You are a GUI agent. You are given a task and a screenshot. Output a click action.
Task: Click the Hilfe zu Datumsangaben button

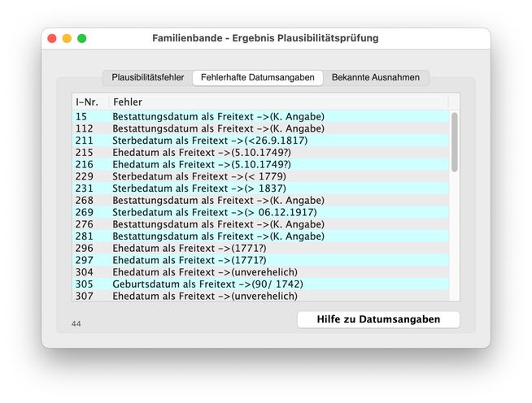tap(378, 319)
